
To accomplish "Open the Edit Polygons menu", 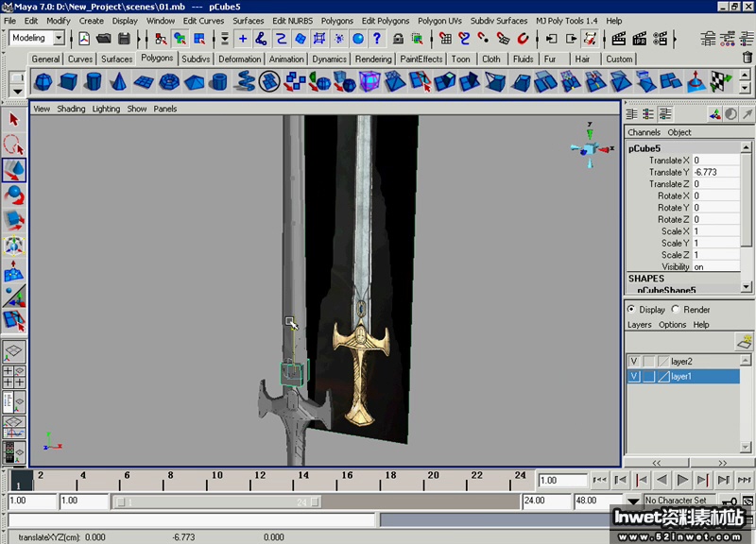I will [386, 21].
